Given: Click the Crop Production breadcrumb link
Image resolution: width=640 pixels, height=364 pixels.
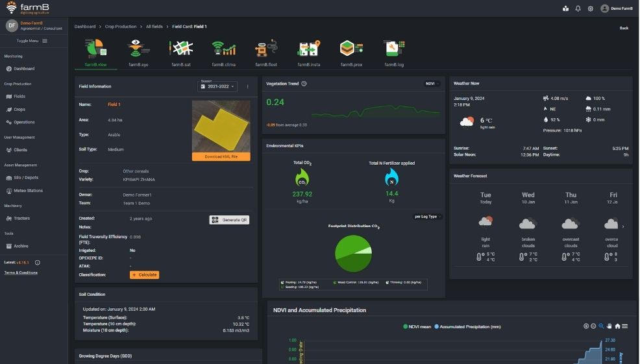Looking at the screenshot, I should [x=121, y=27].
